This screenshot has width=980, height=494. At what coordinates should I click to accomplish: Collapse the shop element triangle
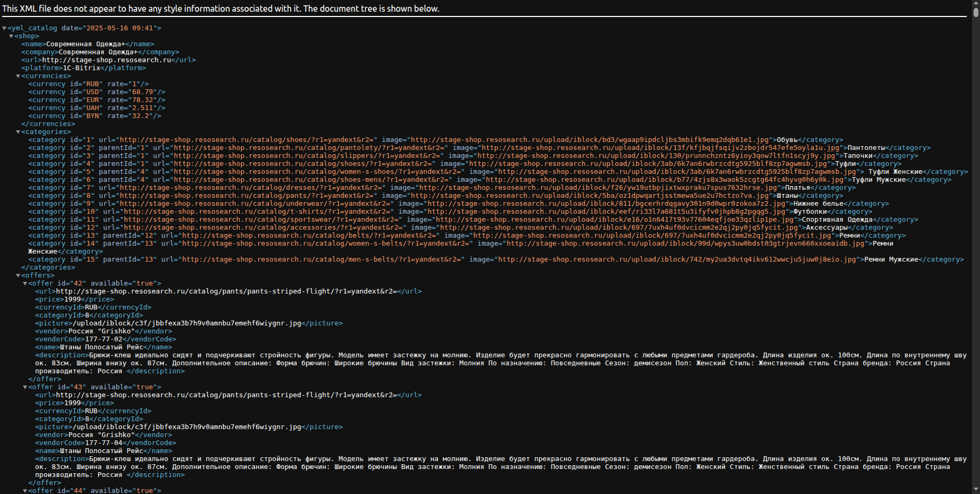11,36
